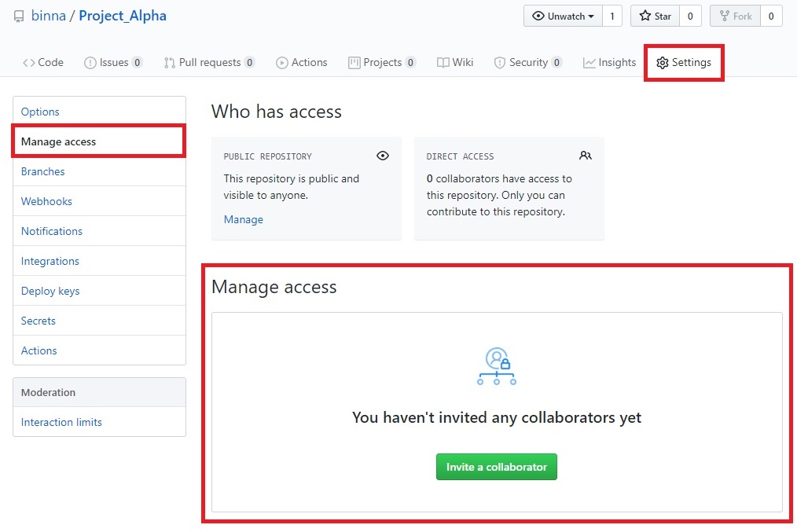Click the Actions play circle icon
The width and height of the screenshot is (797, 532).
[281, 63]
